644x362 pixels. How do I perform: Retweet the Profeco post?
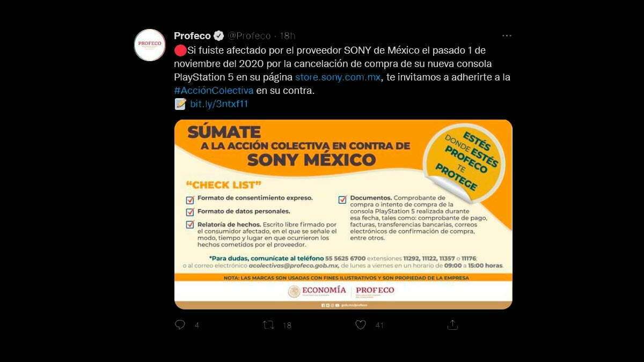268,324
